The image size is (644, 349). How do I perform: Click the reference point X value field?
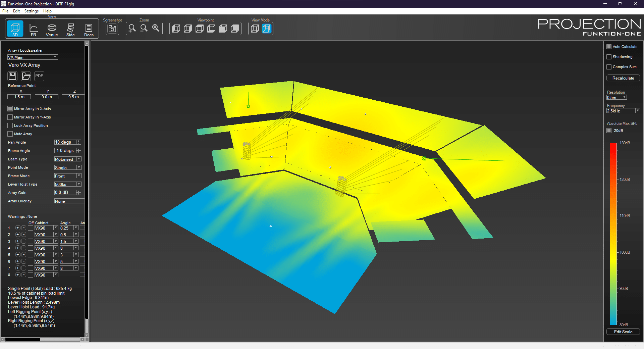pyautogui.click(x=19, y=97)
